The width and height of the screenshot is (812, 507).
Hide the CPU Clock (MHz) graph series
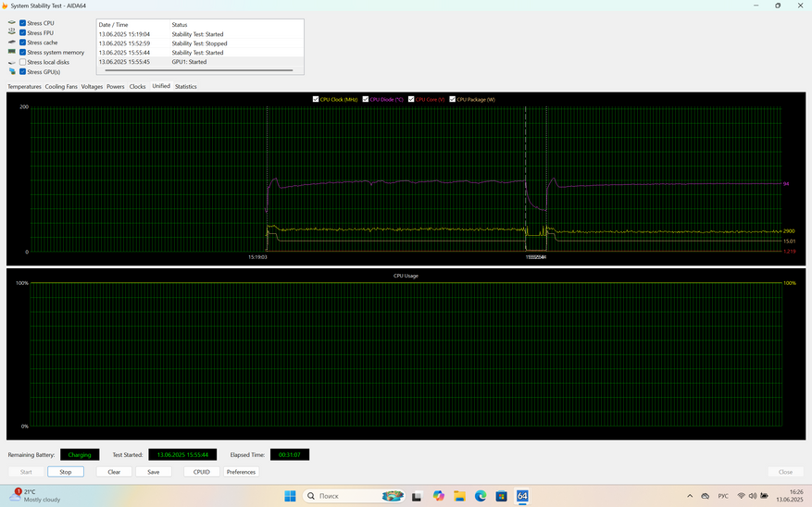pos(316,99)
